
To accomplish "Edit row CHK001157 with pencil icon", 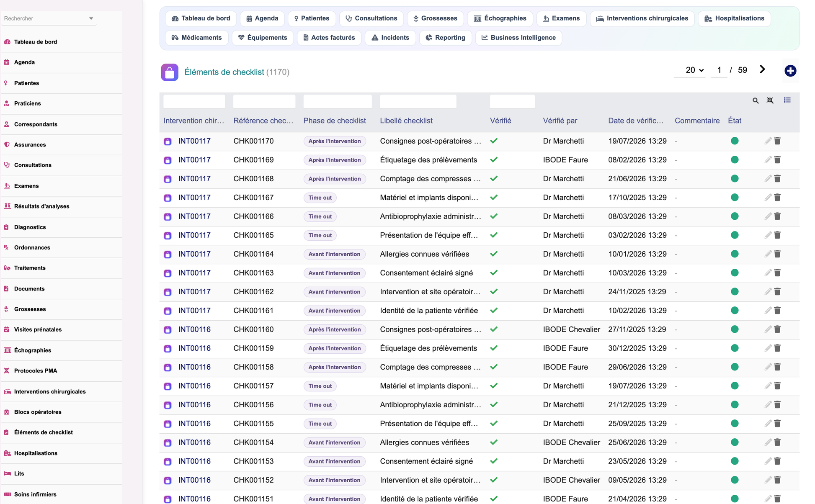I will pyautogui.click(x=768, y=386).
